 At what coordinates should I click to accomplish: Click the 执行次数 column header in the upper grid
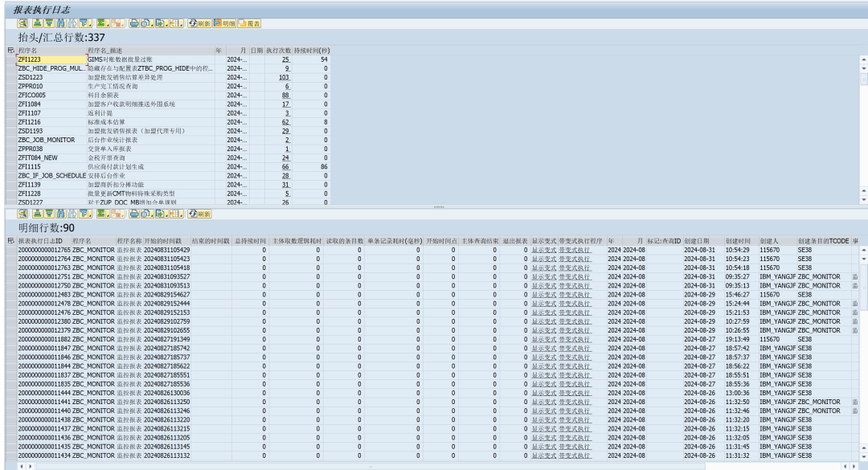[278, 51]
